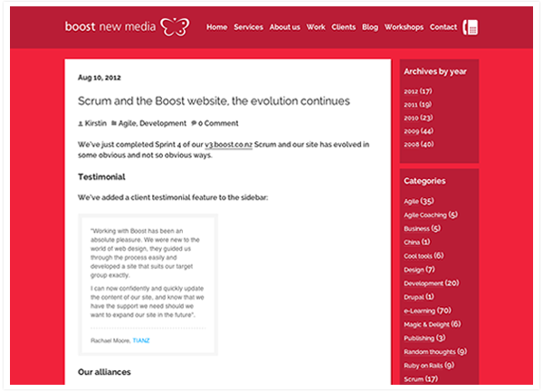Click the phone icon in header

point(471,27)
